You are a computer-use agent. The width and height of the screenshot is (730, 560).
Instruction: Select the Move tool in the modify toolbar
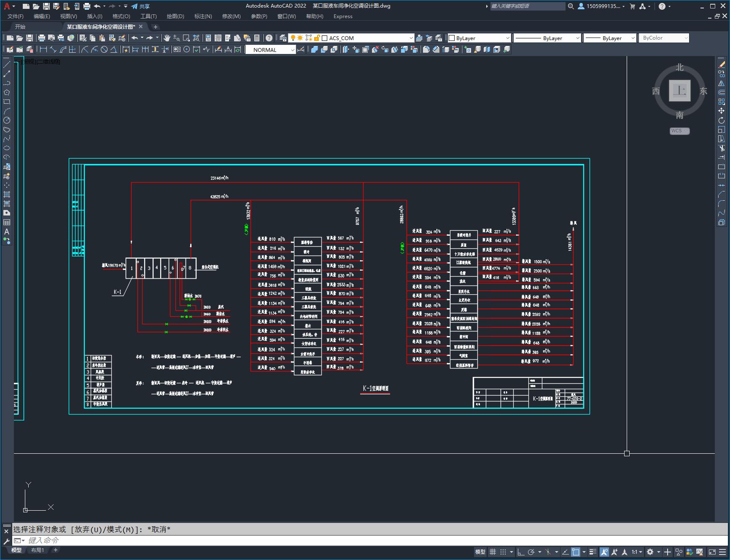click(722, 111)
